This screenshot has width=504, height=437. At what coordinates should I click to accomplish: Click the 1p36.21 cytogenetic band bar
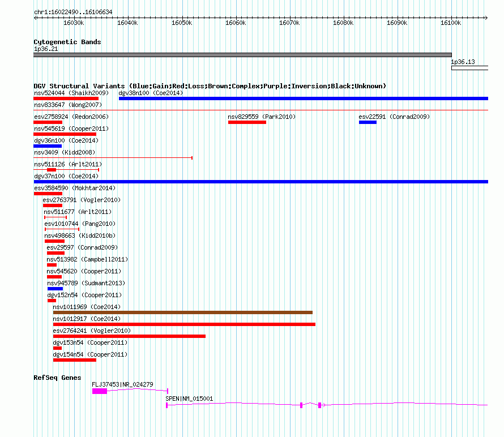point(243,55)
